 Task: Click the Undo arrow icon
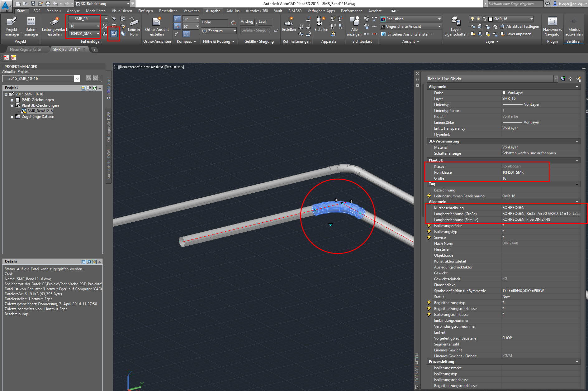[x=55, y=4]
